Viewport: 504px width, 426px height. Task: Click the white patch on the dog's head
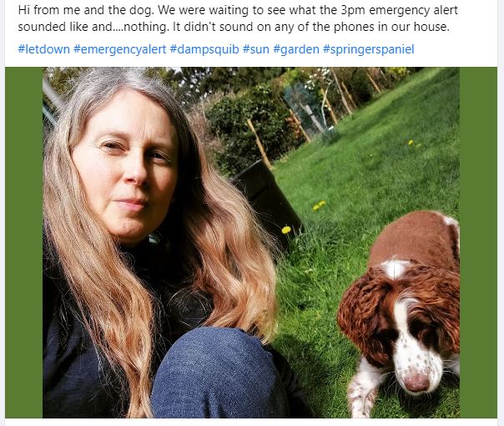pos(396,267)
